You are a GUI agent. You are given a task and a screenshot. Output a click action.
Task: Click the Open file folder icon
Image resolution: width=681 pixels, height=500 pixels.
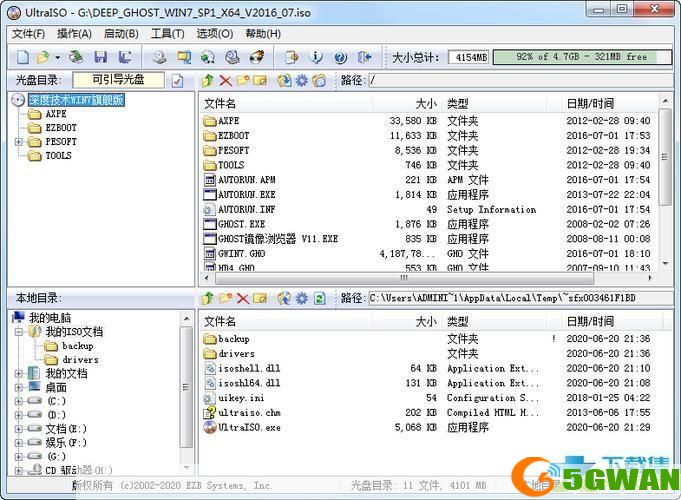[43, 57]
